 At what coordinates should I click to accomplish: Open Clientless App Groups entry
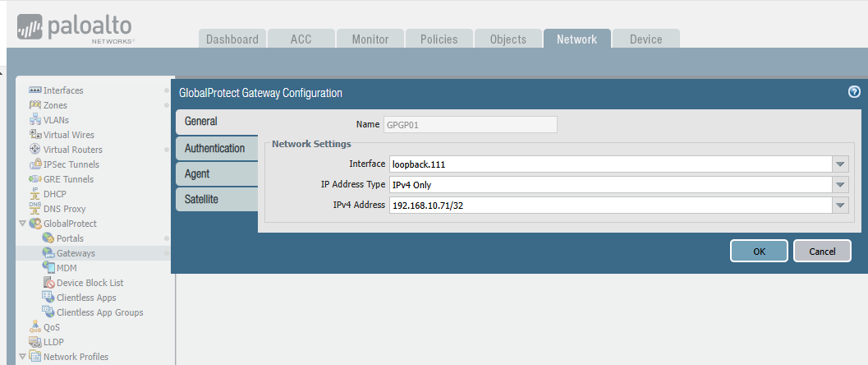coord(100,312)
